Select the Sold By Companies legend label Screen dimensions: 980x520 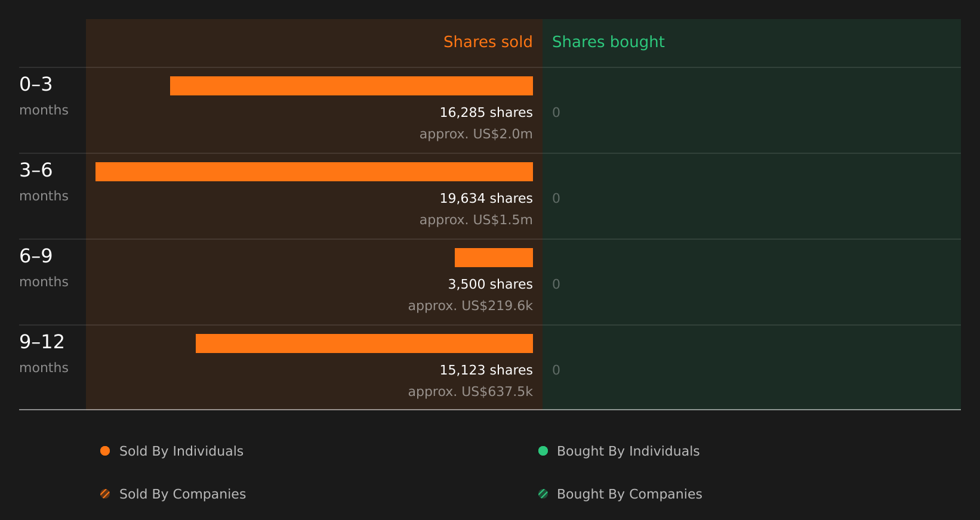[183, 494]
